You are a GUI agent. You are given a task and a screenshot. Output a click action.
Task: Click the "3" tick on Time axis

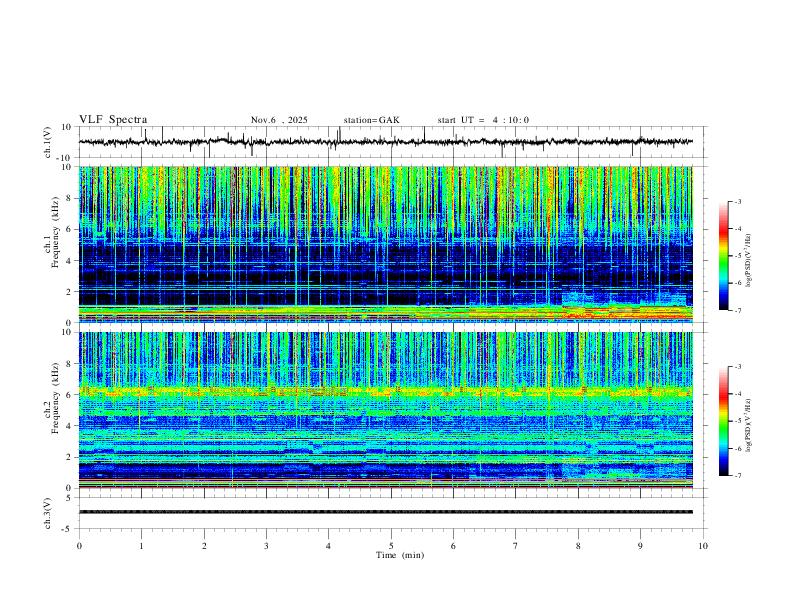(266, 546)
